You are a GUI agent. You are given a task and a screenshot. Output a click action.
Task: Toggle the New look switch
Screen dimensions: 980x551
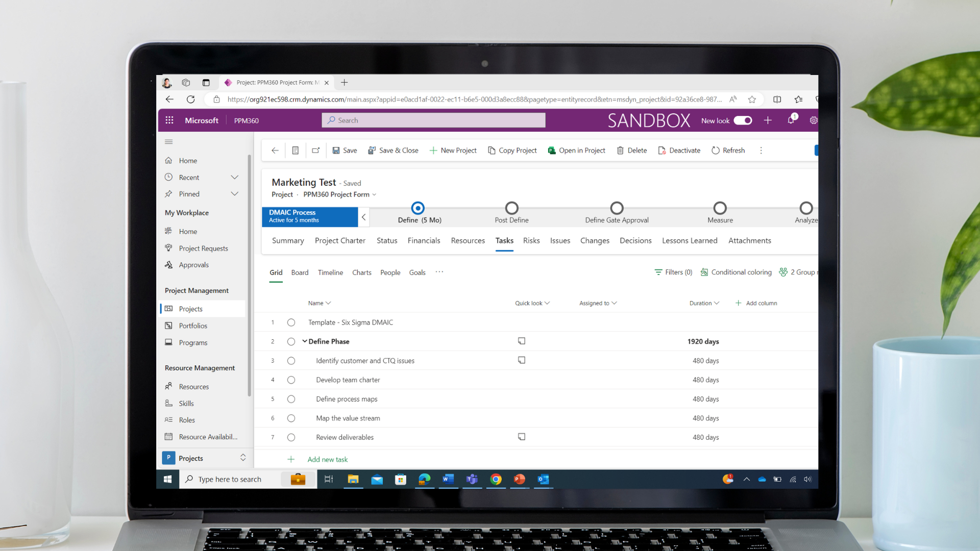(743, 120)
